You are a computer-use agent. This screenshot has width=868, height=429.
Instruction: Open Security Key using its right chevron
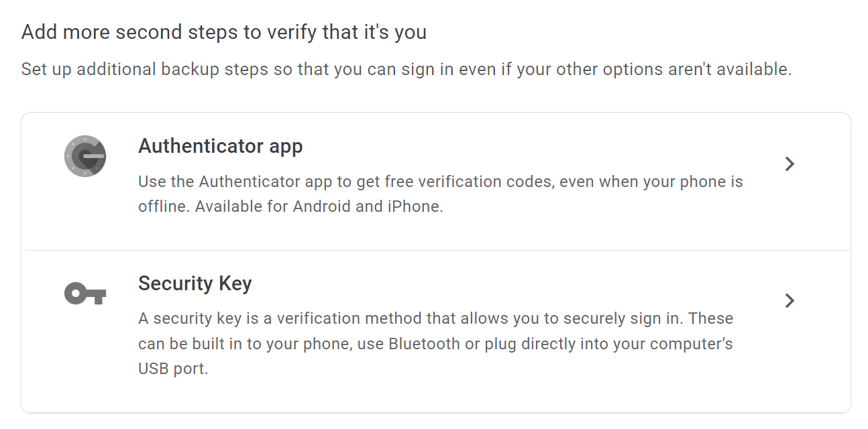pyautogui.click(x=790, y=301)
